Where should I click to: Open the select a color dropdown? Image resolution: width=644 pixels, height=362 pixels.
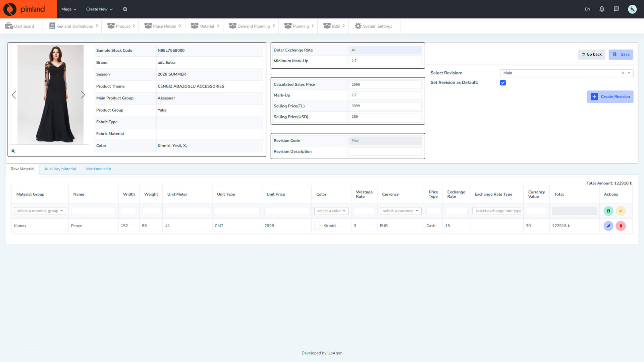(331, 211)
